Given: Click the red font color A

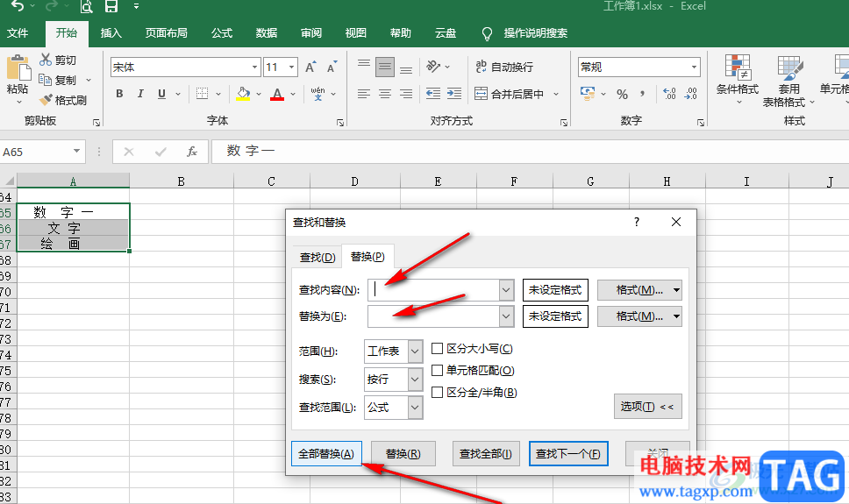Looking at the screenshot, I should click(x=277, y=94).
